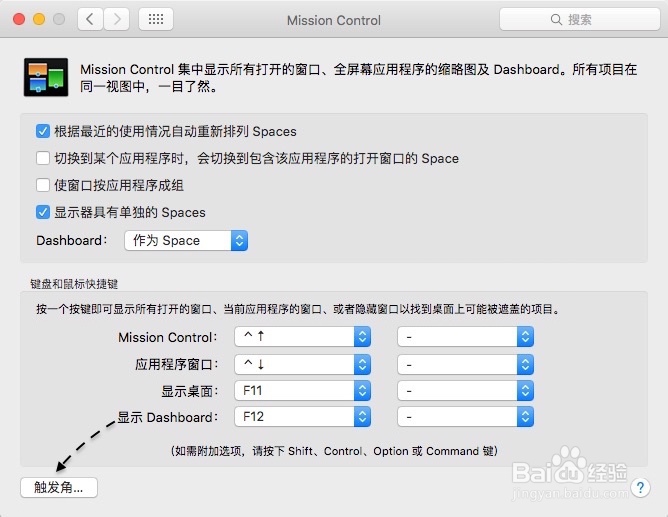Screen dimensions: 668x517
Task: Open help with the question mark button
Action: [641, 487]
